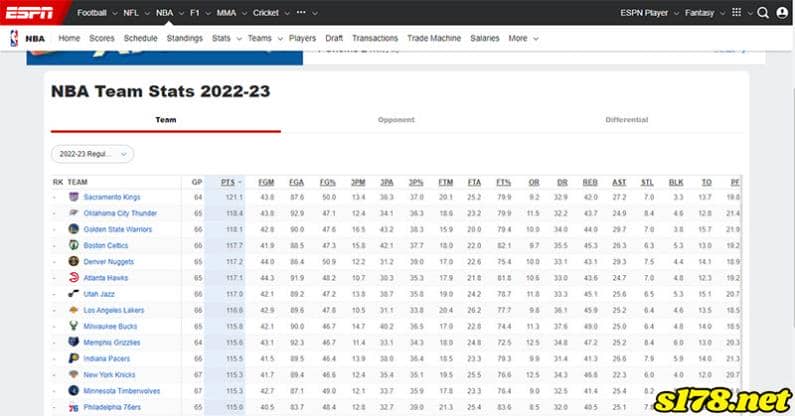Sort table by AST column
This screenshot has width=795, height=416.
click(x=619, y=182)
